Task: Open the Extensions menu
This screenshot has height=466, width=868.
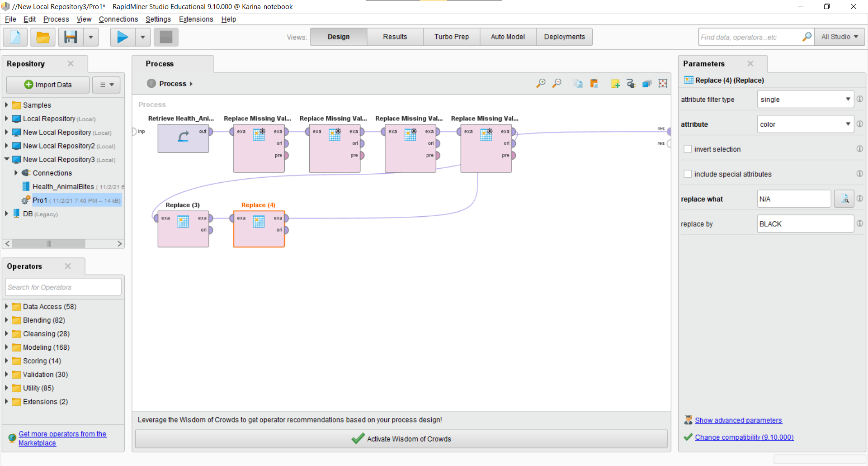Action: pos(196,19)
